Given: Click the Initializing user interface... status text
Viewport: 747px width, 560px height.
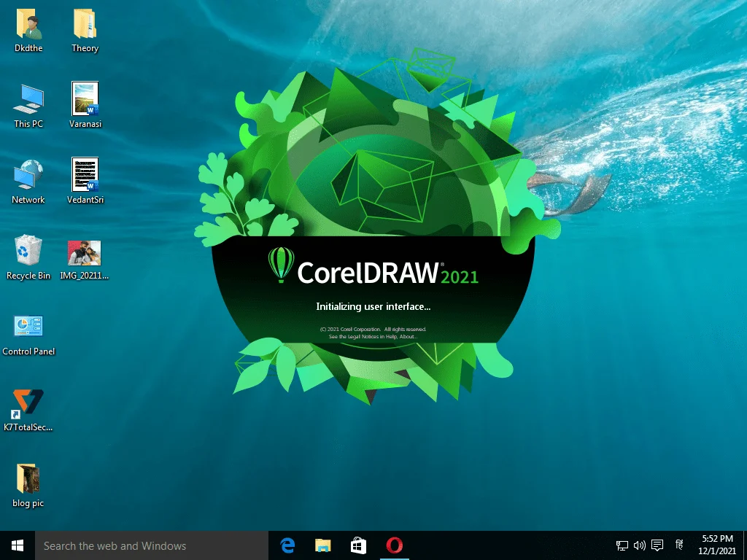Looking at the screenshot, I should (373, 307).
